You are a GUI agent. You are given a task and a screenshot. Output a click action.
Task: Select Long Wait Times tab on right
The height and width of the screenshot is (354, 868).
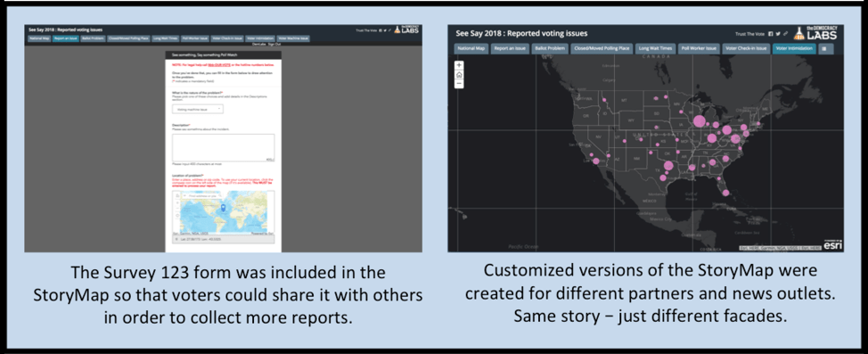(x=655, y=49)
